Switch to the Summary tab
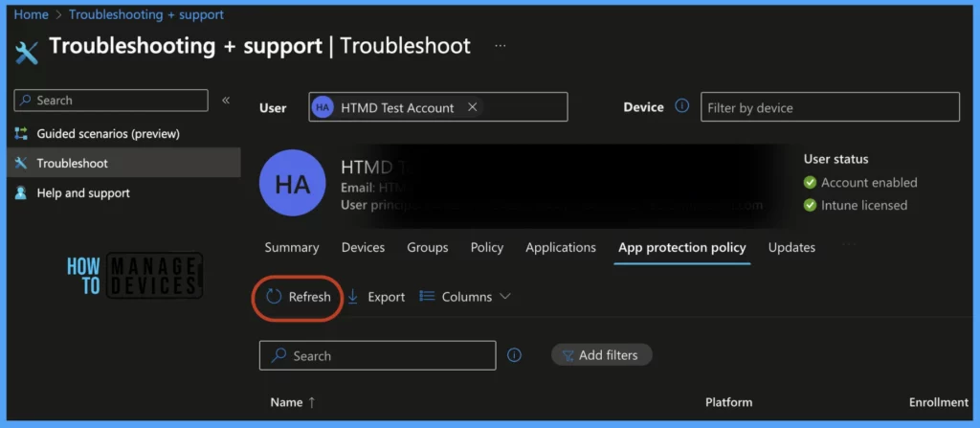Screen dimensions: 980x428 pos(292,247)
